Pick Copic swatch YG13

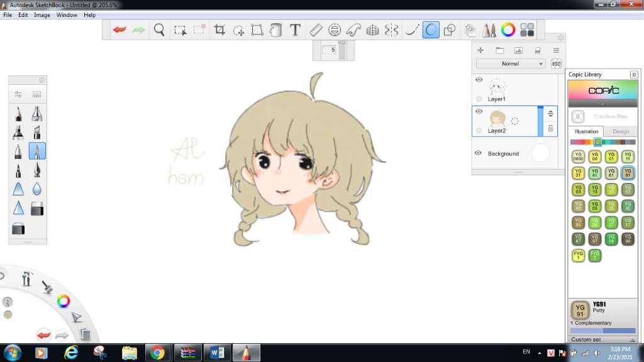(x=595, y=189)
